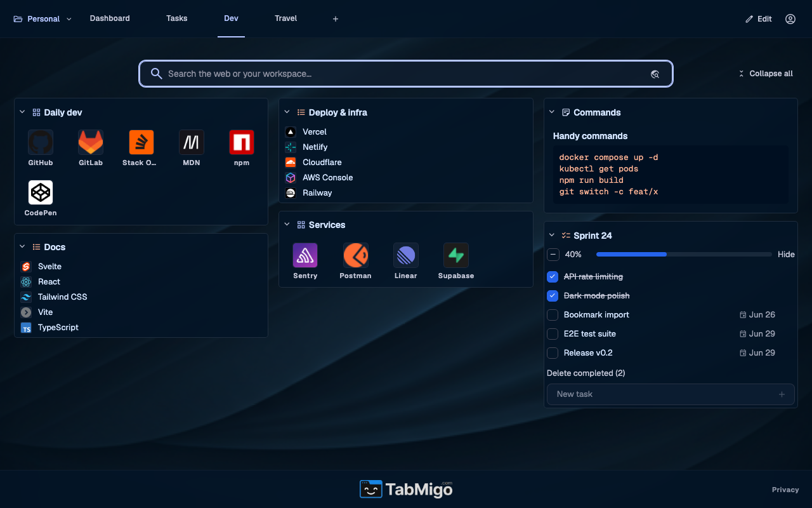Click the 40% progress label
Screen dimensions: 812x508
click(x=573, y=254)
